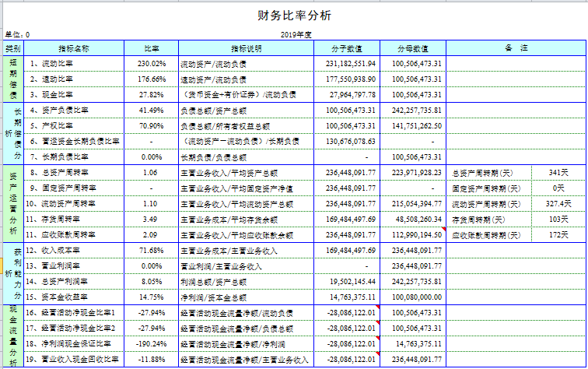This screenshot has height=369, width=588.
Task: Click the 财务比率分析 title cell
Action: (294, 16)
